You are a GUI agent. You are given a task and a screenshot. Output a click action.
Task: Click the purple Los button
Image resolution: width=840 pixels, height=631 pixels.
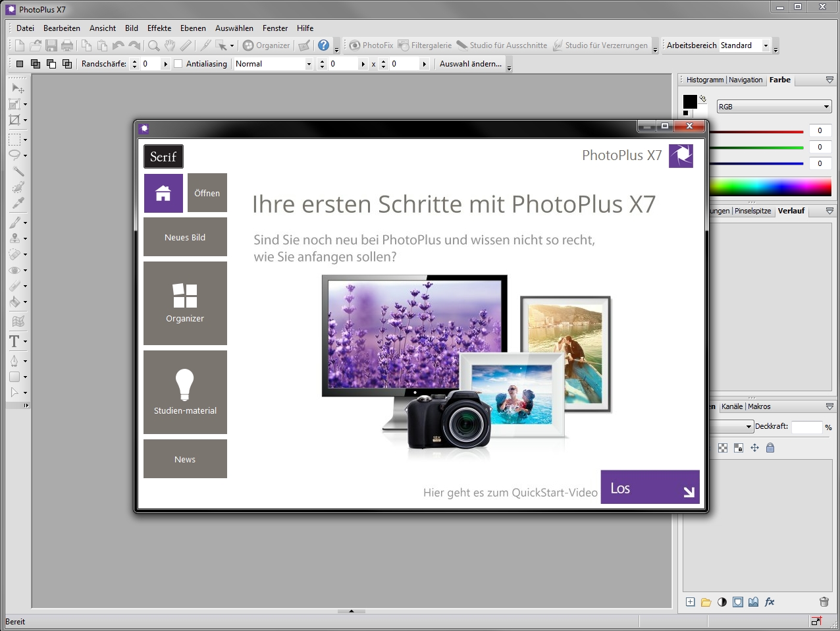(650, 487)
